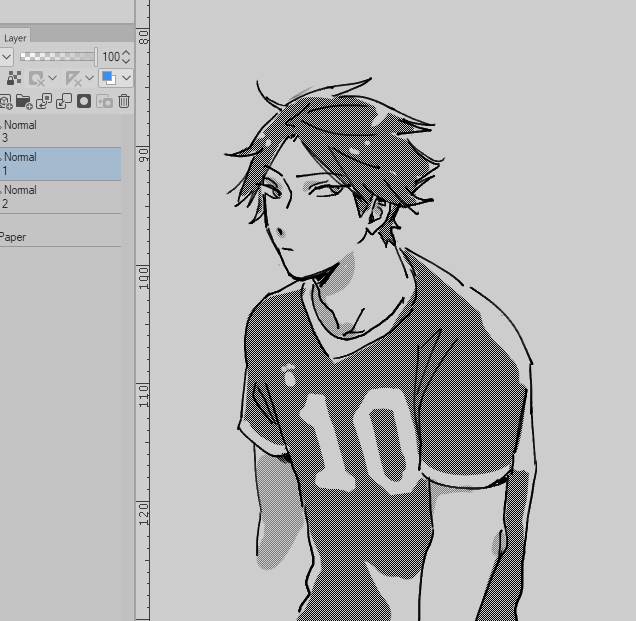Select the layer named 2

60,197
